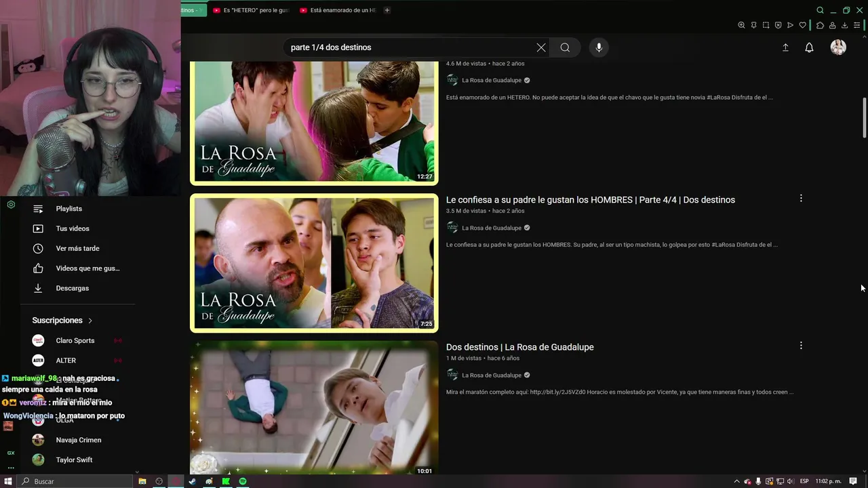This screenshot has width=868, height=488.
Task: Click the browser zoom-in toolbar icon
Action: click(741, 25)
